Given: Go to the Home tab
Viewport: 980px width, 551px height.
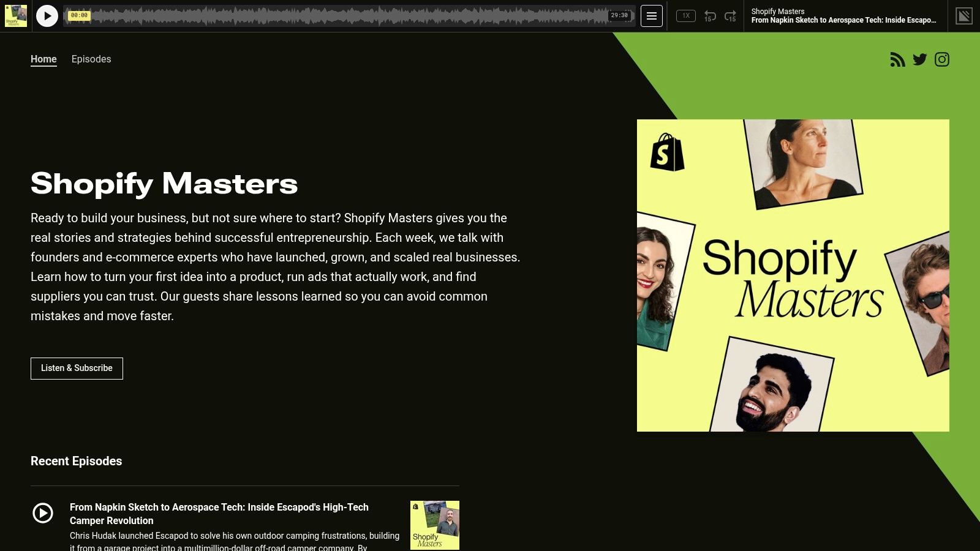Looking at the screenshot, I should (x=43, y=59).
